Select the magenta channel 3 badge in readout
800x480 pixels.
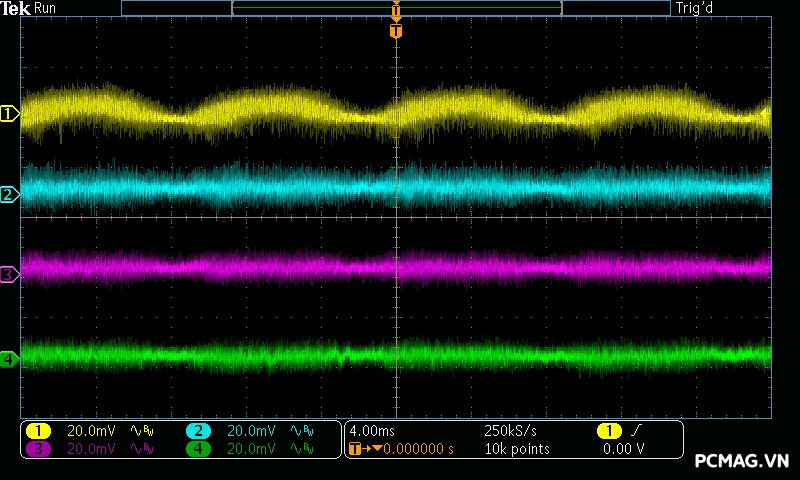[38, 449]
